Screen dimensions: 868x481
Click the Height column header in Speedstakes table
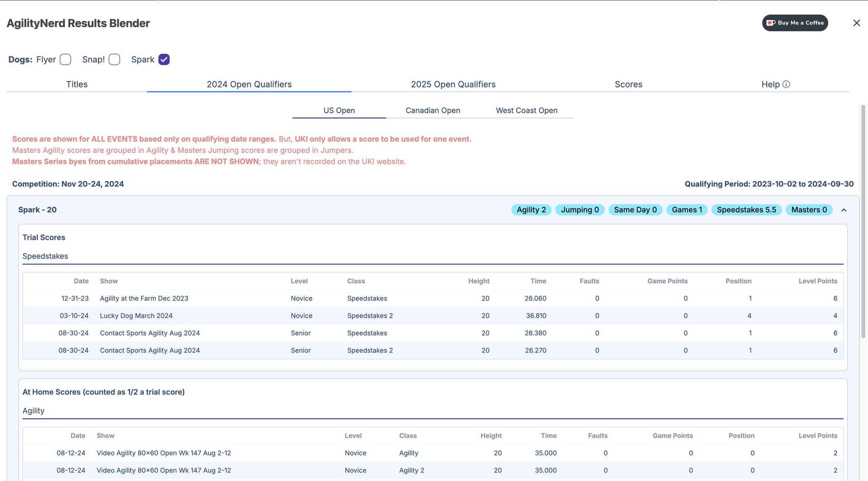(479, 281)
